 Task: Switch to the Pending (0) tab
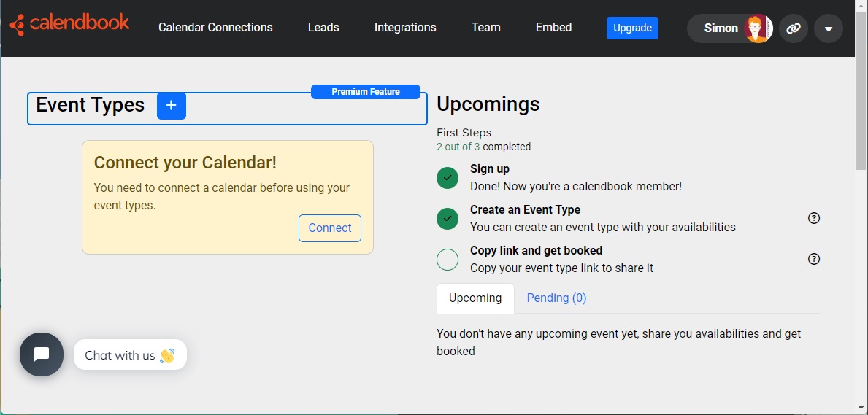556,298
